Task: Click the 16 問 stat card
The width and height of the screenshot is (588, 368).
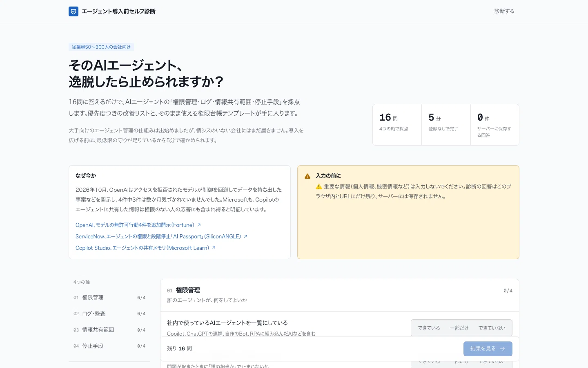Action: (x=397, y=125)
